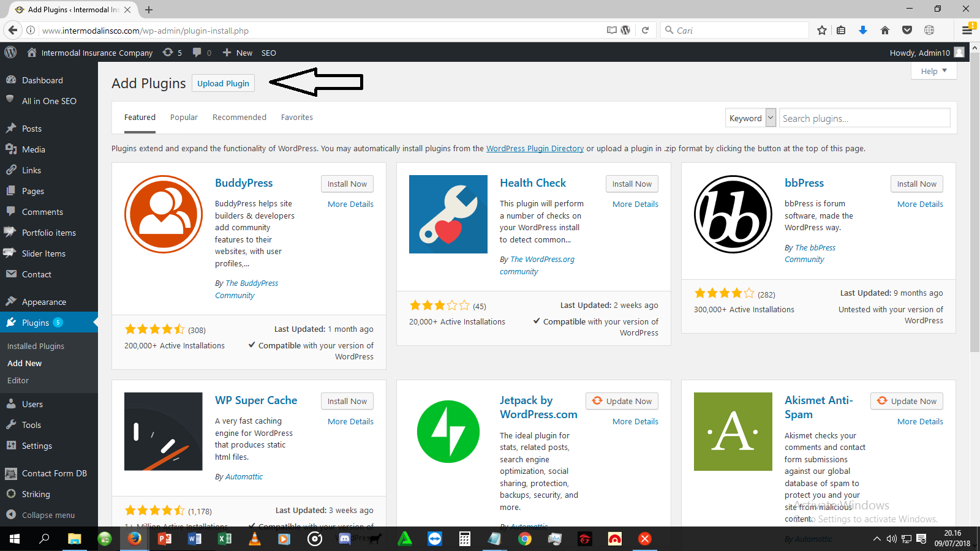The image size is (980, 551).
Task: Open Windows Start menu
Action: click(x=15, y=539)
